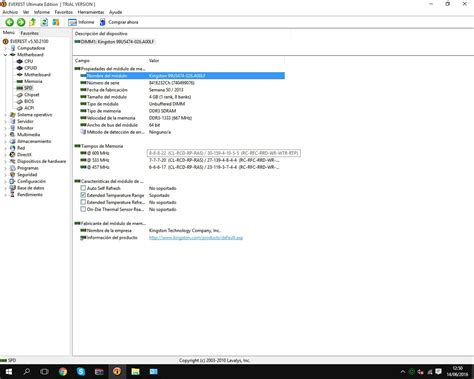The height and width of the screenshot is (379, 474).
Task: Click the Up level toolbar icon
Action: pyautogui.click(x=32, y=22)
